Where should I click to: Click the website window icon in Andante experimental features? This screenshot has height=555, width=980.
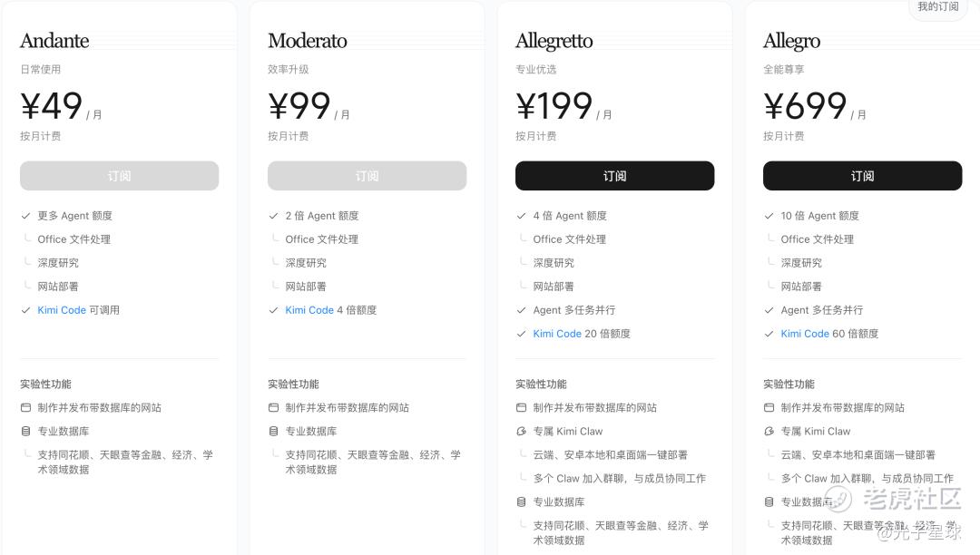(x=25, y=408)
